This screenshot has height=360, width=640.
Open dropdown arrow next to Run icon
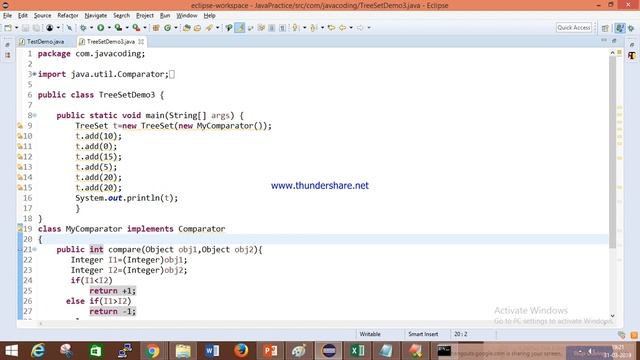109,28
